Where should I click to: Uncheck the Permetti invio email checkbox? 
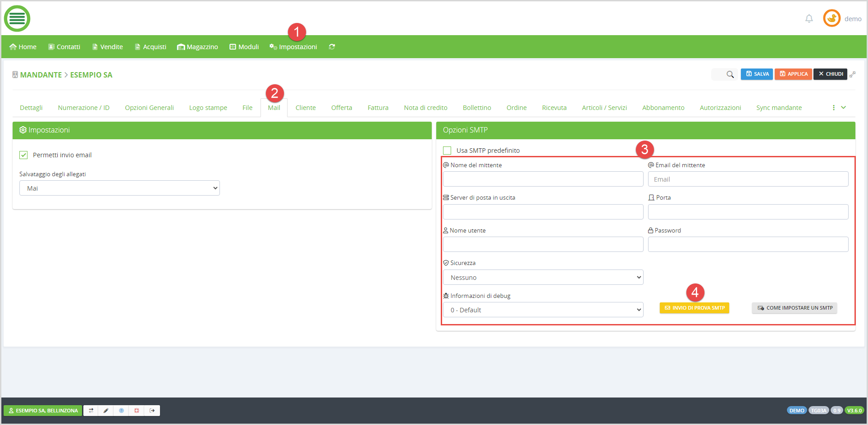coord(23,155)
